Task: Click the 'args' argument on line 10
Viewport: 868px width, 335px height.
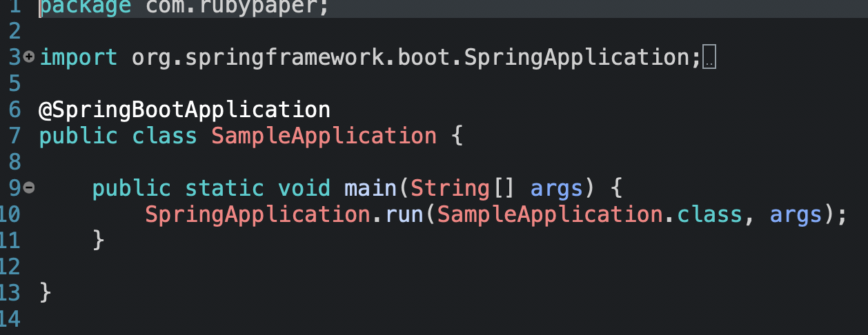Action: [x=796, y=216]
